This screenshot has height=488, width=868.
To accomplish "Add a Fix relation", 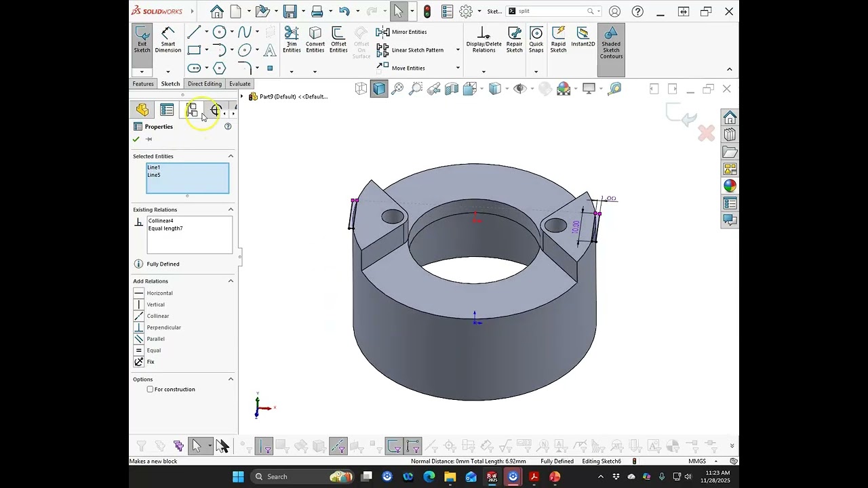I will pyautogui.click(x=144, y=362).
